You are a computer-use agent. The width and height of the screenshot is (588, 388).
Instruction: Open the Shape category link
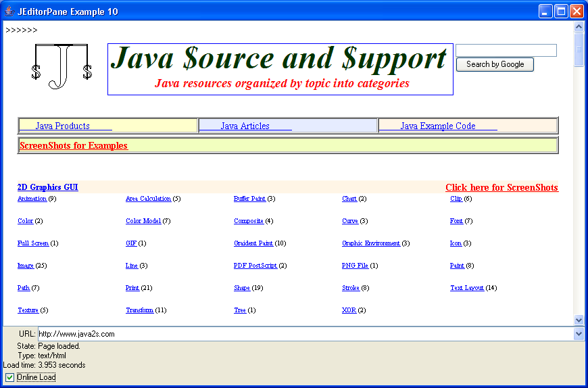pyautogui.click(x=242, y=288)
